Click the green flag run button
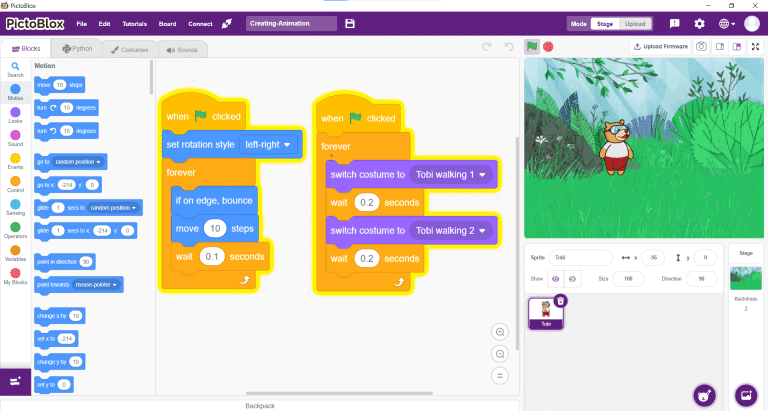 (532, 47)
